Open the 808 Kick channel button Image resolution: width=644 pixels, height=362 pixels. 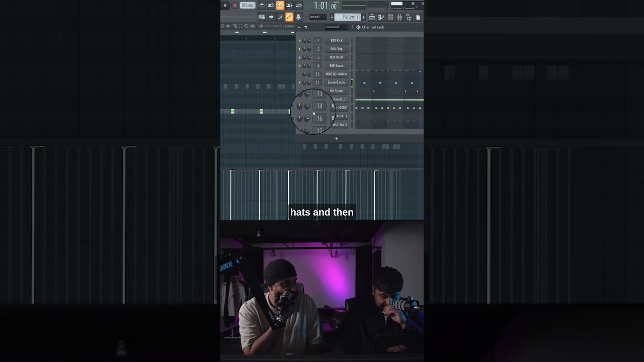click(336, 41)
